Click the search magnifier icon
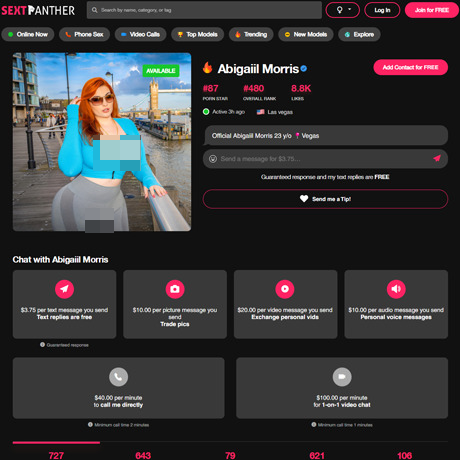 95,10
